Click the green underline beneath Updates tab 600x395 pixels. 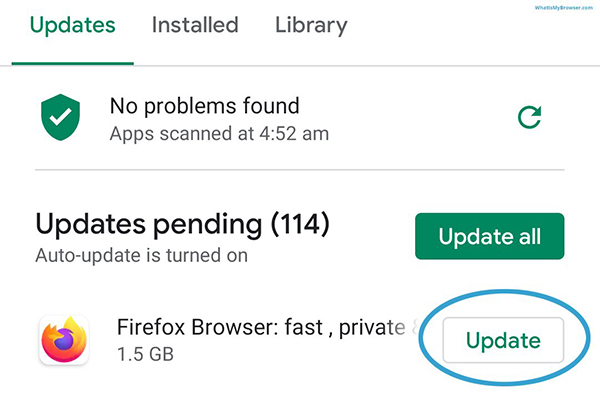tap(73, 63)
